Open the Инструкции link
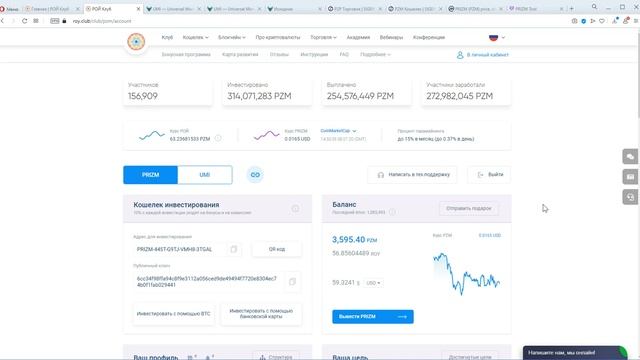 (x=314, y=54)
